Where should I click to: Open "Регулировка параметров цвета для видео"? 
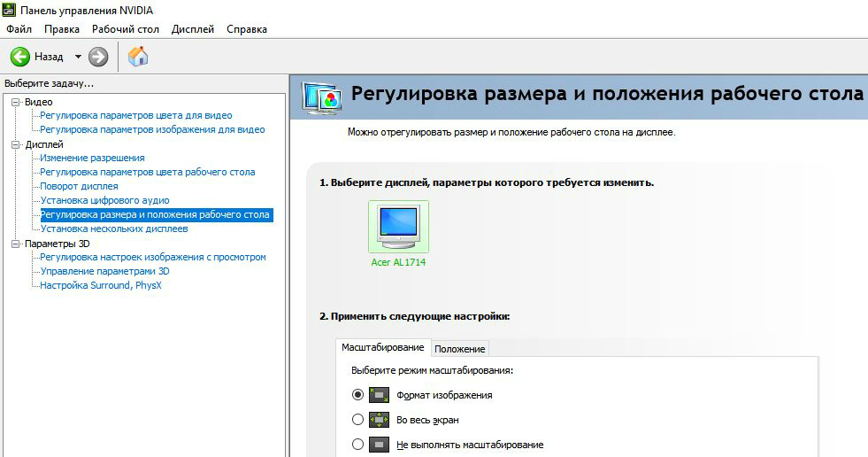(136, 116)
